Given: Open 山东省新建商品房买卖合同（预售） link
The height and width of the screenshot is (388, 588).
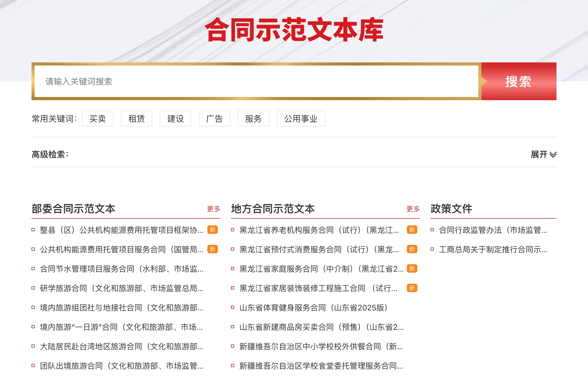Looking at the screenshot, I should [x=322, y=327].
